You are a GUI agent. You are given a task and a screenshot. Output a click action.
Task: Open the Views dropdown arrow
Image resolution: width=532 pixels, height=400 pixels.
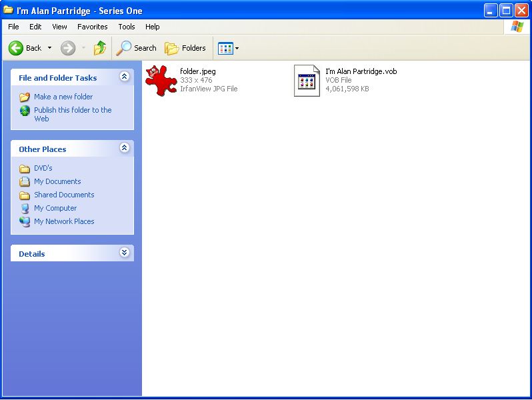(237, 48)
